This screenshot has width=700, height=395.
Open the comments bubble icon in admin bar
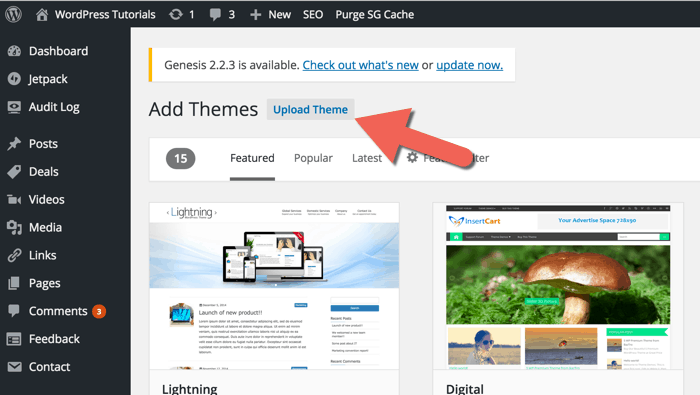point(215,15)
